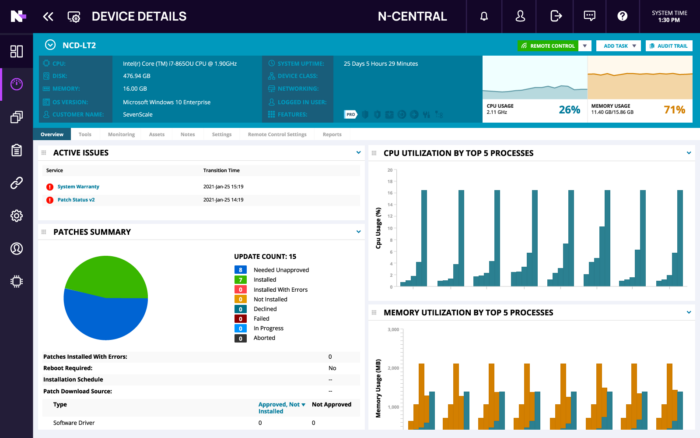
Task: Click the Microsoft Windows 10 Enterprise value
Action: tap(167, 102)
